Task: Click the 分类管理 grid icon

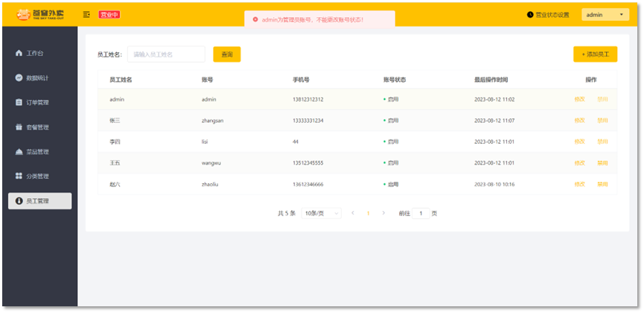Action: 19,177
